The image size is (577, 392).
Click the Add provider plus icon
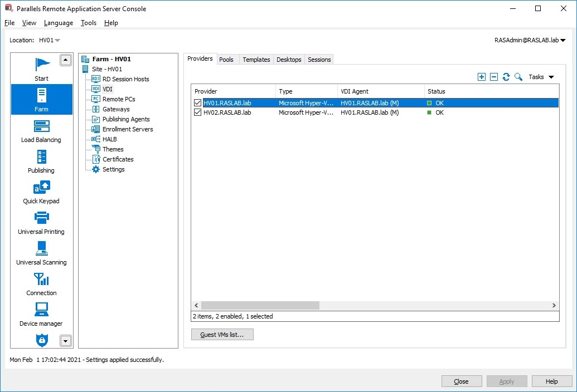tap(481, 76)
